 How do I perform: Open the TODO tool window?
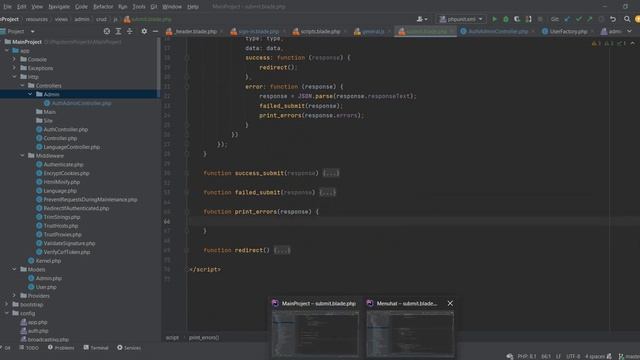pyautogui.click(x=29, y=348)
